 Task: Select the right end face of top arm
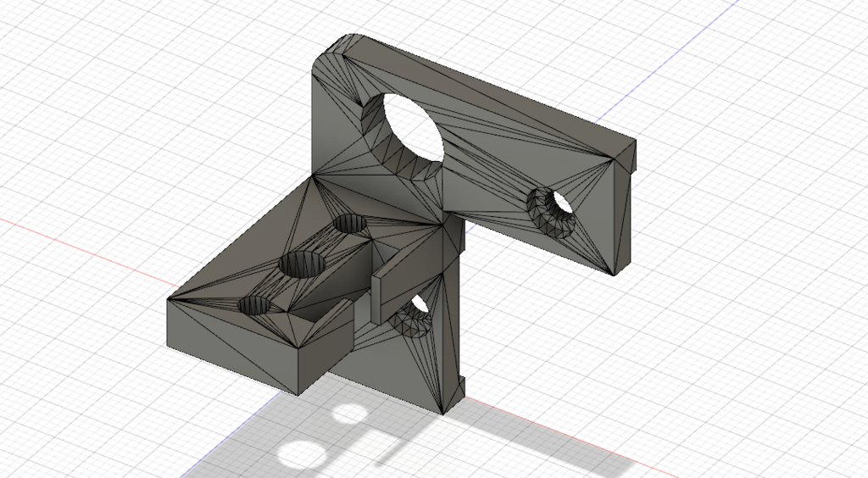[625, 218]
